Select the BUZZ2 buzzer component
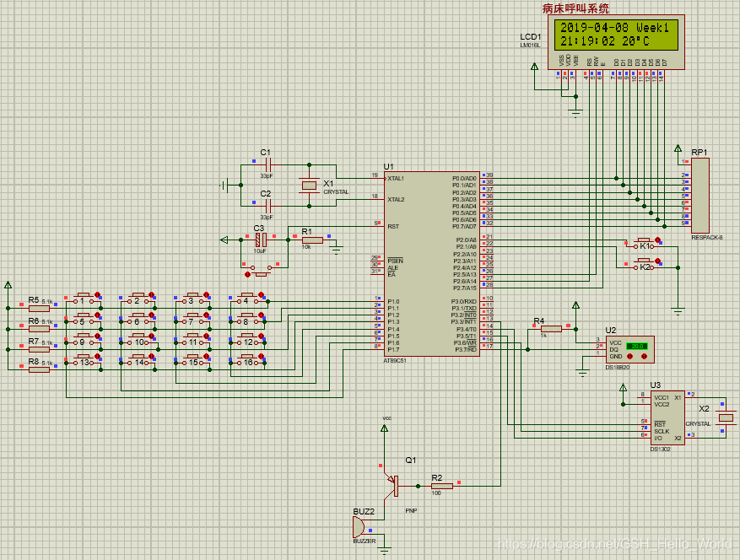Viewport: 740px width, 560px height. point(359,527)
